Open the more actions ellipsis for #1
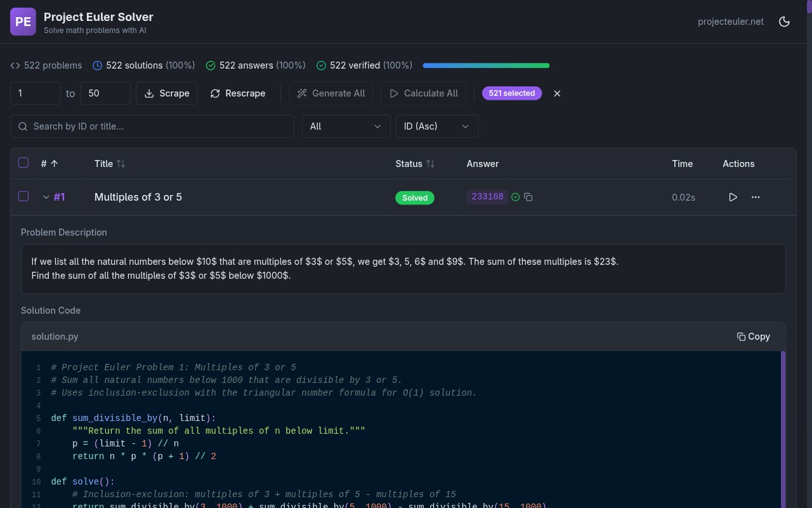 (x=756, y=197)
